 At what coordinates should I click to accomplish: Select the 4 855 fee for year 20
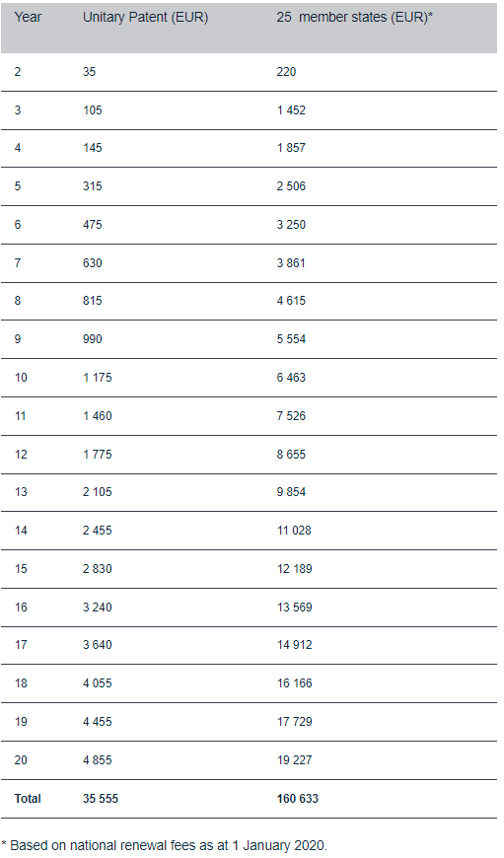tap(98, 760)
